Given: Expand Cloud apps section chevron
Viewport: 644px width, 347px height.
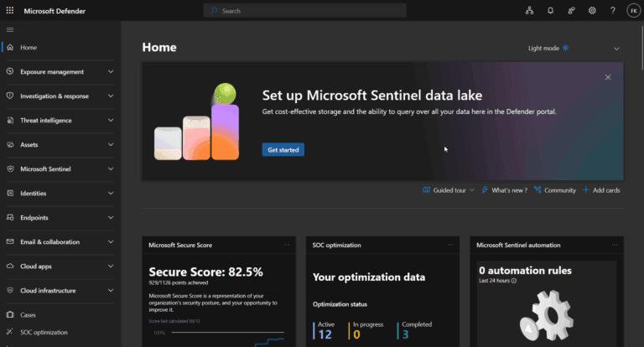Looking at the screenshot, I should [x=111, y=266].
